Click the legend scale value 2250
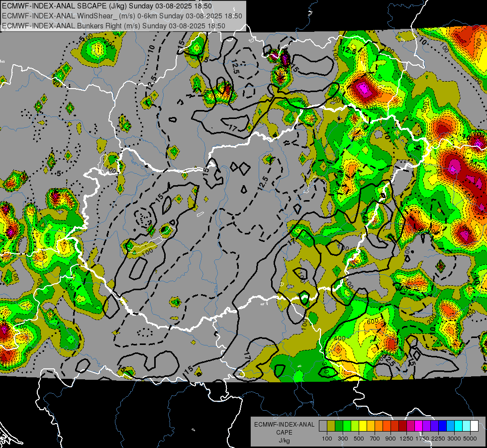Viewport: 487px width, 448px height. pyautogui.click(x=439, y=439)
